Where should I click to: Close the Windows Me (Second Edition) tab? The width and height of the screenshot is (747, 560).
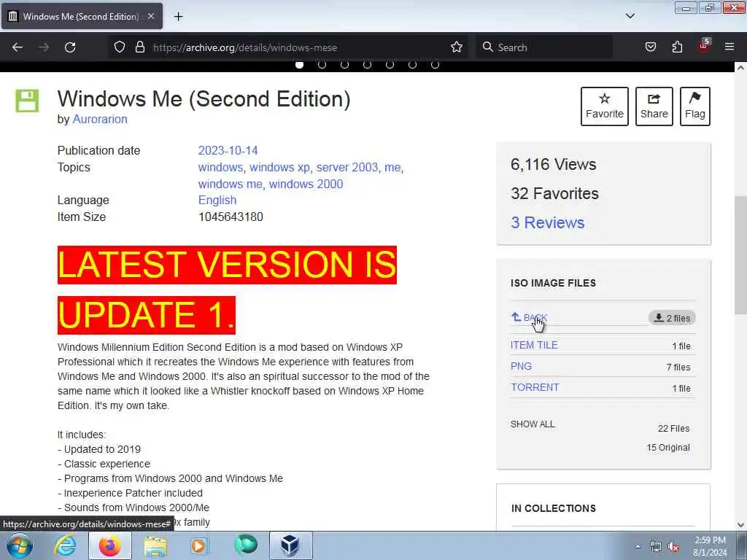(150, 16)
